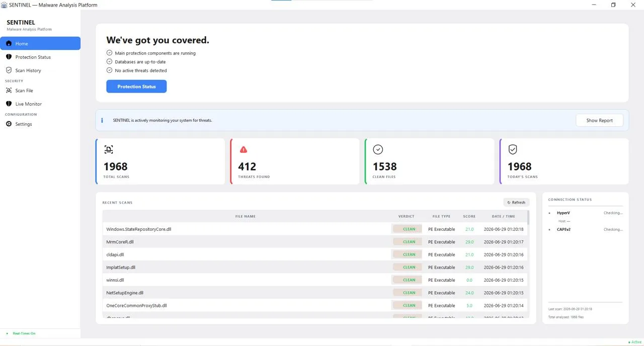
Task: Open the Settings page
Action: (40, 124)
